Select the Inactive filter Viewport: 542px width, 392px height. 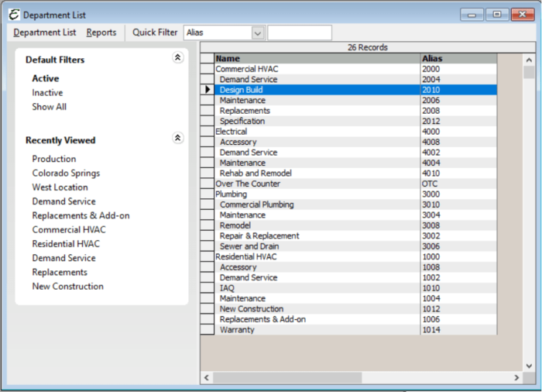point(47,93)
